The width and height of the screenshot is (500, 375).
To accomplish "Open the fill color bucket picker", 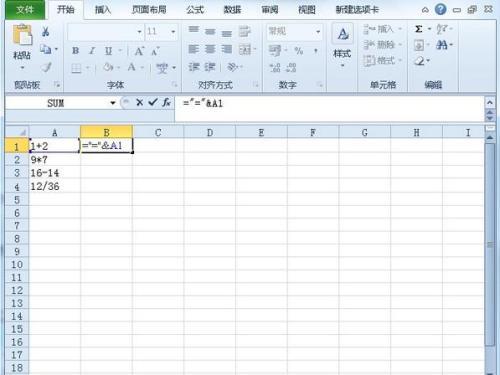I will tap(108, 68).
